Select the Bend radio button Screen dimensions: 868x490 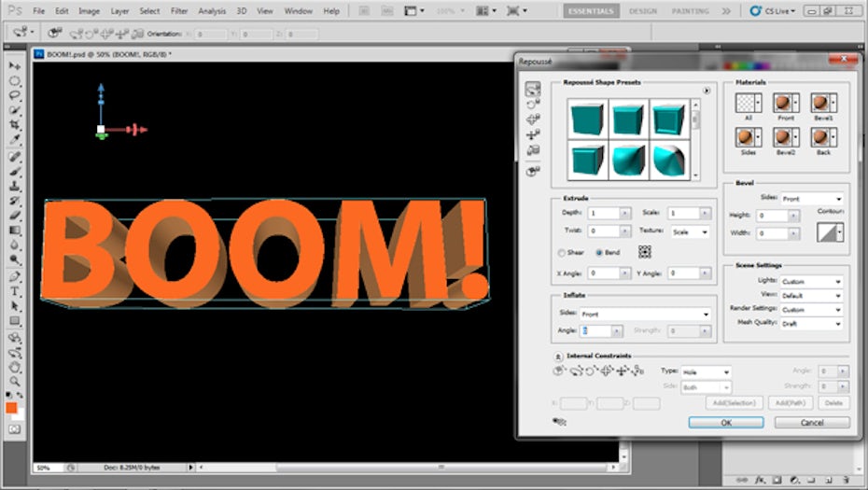coord(599,253)
